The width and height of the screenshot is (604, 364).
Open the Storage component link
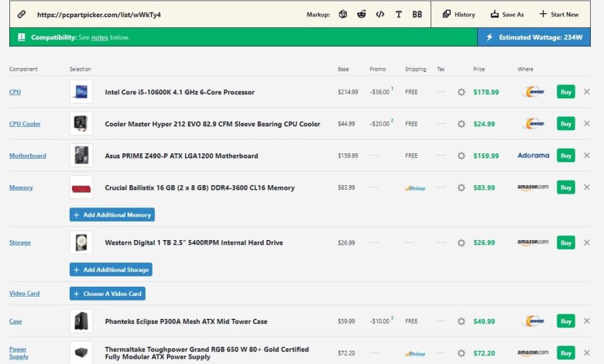pos(20,242)
